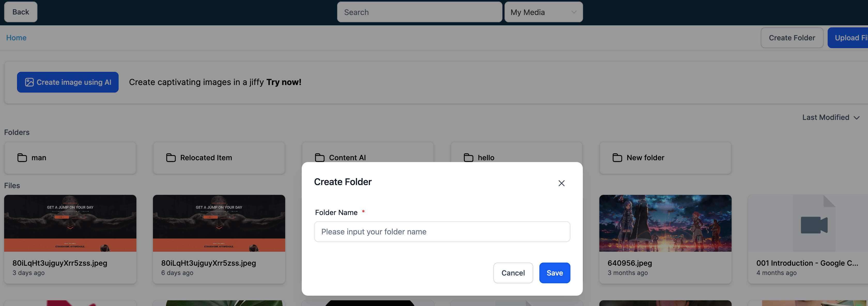Click the Create image using AI icon

(x=29, y=82)
